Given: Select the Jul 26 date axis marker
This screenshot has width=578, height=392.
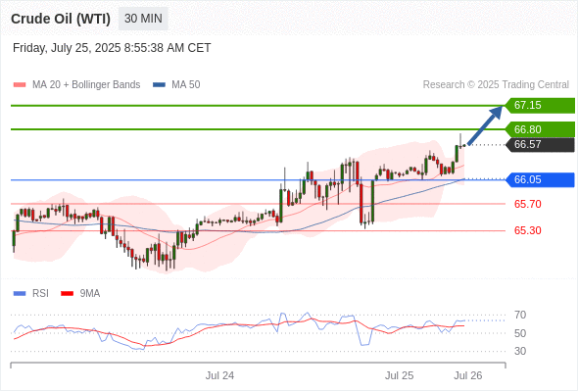Looking at the screenshot, I should point(467,375).
